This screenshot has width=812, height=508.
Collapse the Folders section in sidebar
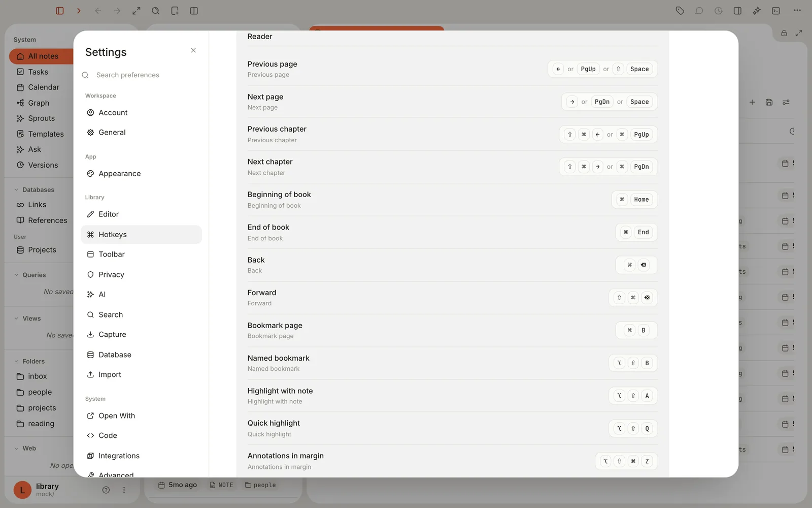pos(16,362)
